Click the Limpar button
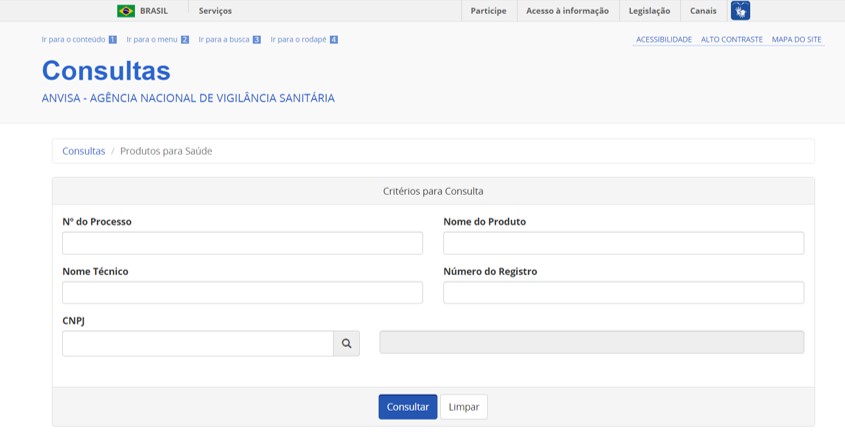Viewport: 845px width, 444px height. pos(464,407)
